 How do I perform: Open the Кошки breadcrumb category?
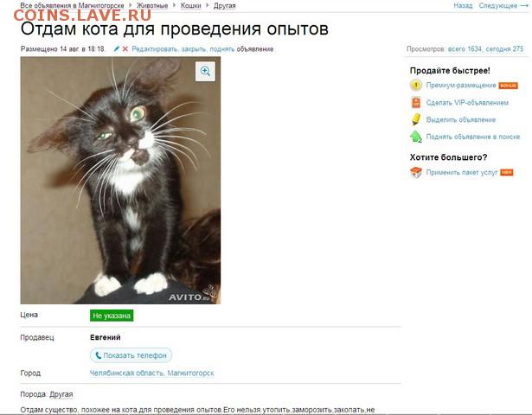pyautogui.click(x=190, y=5)
